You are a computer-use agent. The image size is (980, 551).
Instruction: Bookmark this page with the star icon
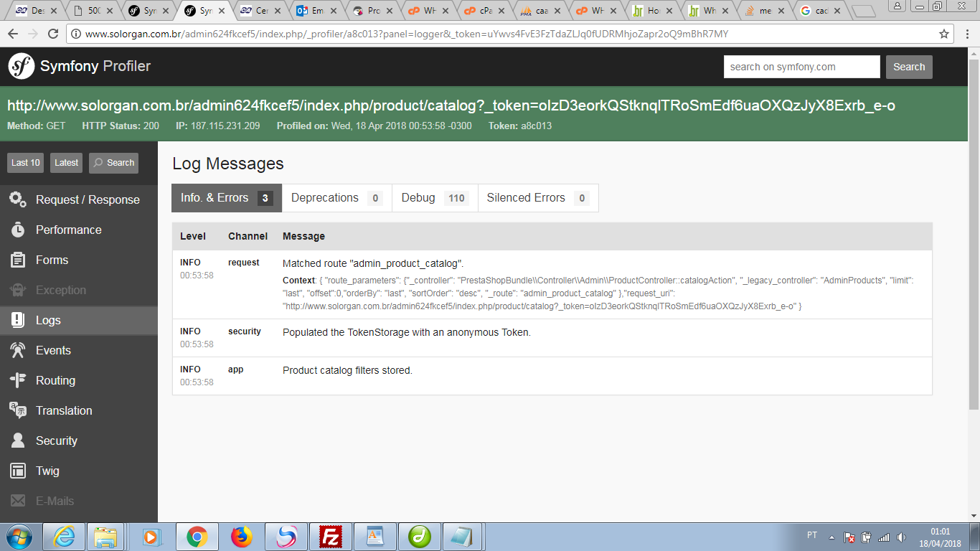pos(944,34)
